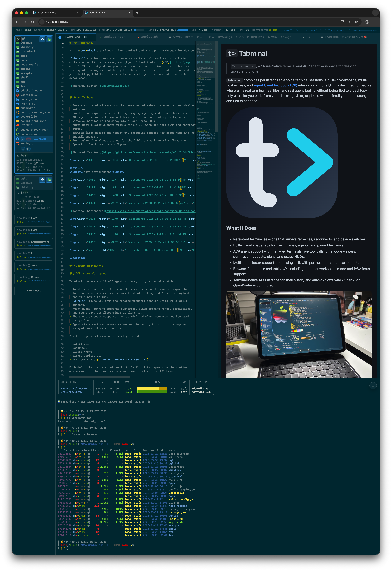Go back using the browser back arrow
The width and height of the screenshot is (392, 571).
17,22
